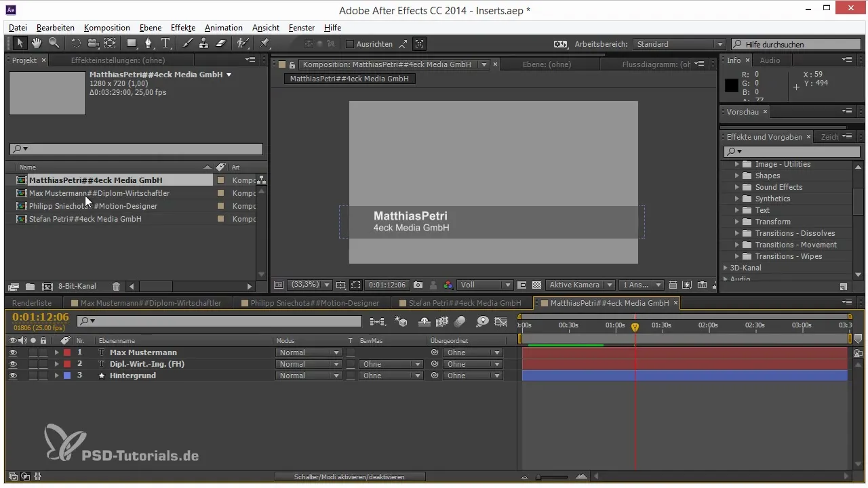Select the Pen tool
This screenshot has height=488, width=868.
click(x=149, y=43)
